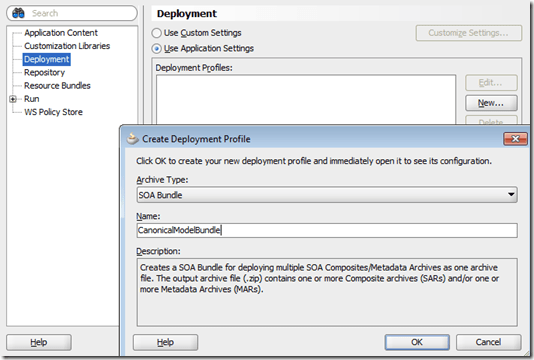Select Run in the tree
Screen dimensions: 534x360
pyautogui.click(x=32, y=99)
